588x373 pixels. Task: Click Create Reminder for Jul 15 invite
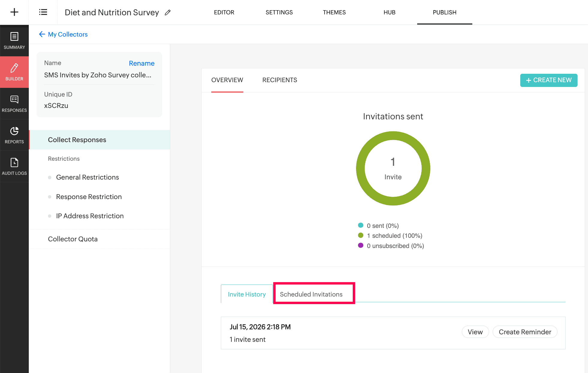pyautogui.click(x=525, y=332)
